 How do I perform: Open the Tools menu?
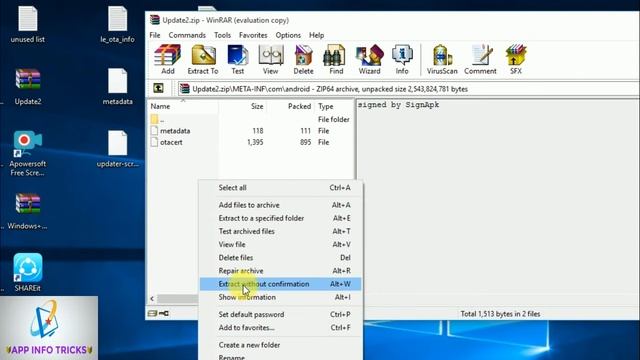(222, 35)
